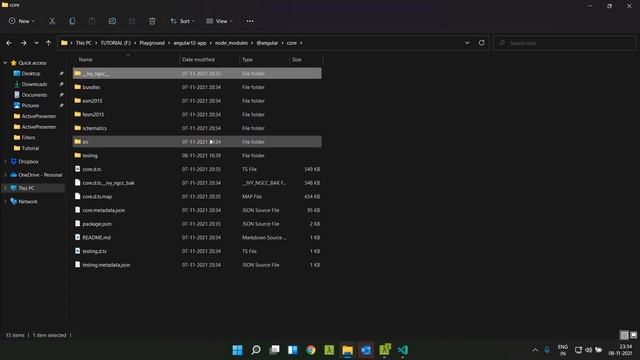Image resolution: width=640 pixels, height=360 pixels.
Task: Open the New dropdown menu
Action: [x=22, y=21]
